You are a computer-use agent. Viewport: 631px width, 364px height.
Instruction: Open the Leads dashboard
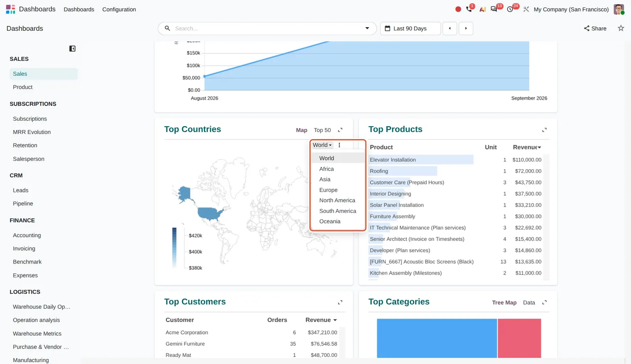43,190
